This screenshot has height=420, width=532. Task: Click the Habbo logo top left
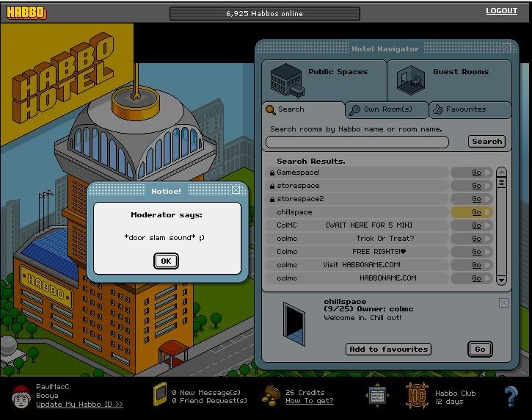[x=26, y=12]
